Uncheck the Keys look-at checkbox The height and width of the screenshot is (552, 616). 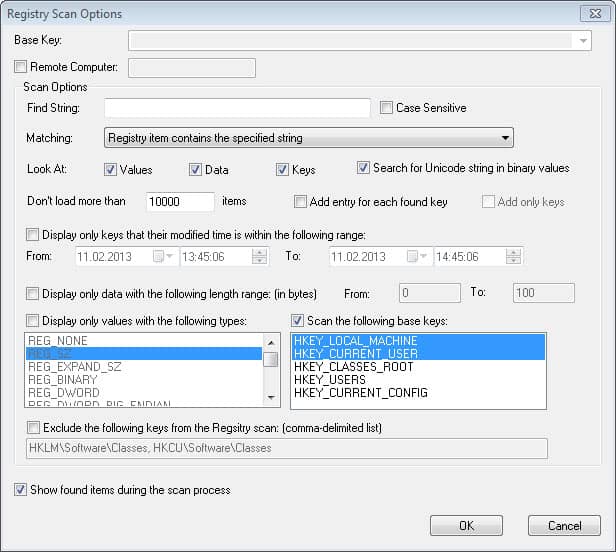pos(282,169)
